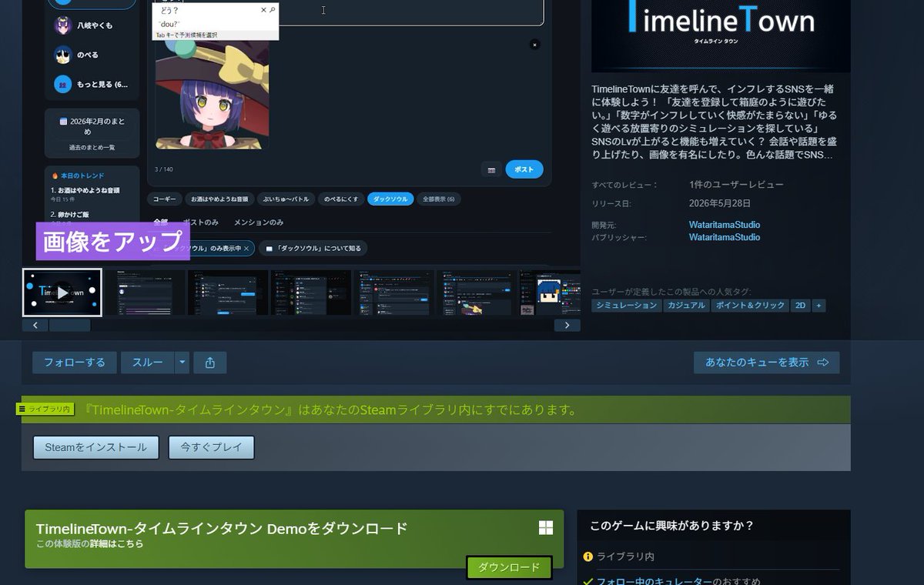Click the Steamをインストール button
This screenshot has width=924, height=585.
pos(95,447)
